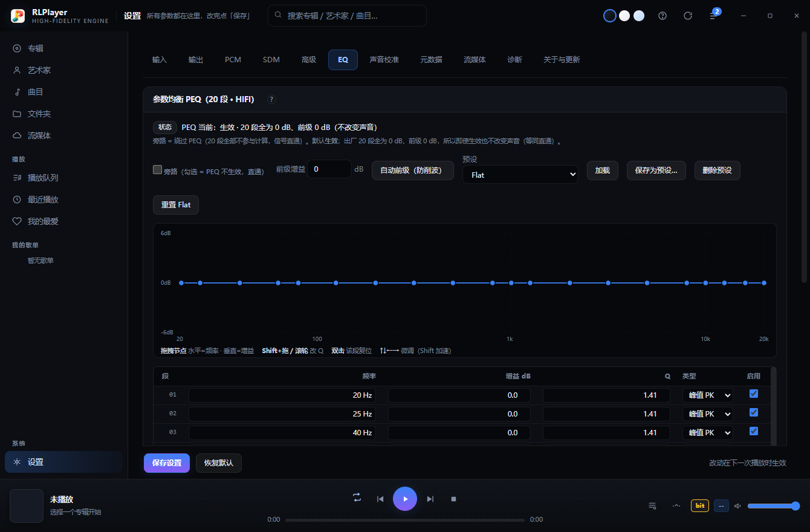Mute audio via the speaker icon
Screen dimensions: 810x532
[738, 506]
